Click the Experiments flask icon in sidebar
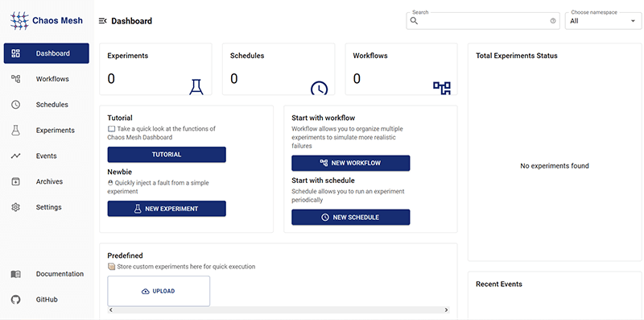This screenshot has height=320, width=644. click(x=15, y=131)
